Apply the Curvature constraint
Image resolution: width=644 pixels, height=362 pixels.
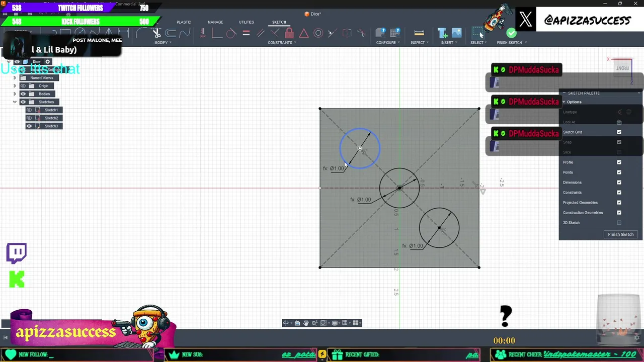click(x=361, y=33)
